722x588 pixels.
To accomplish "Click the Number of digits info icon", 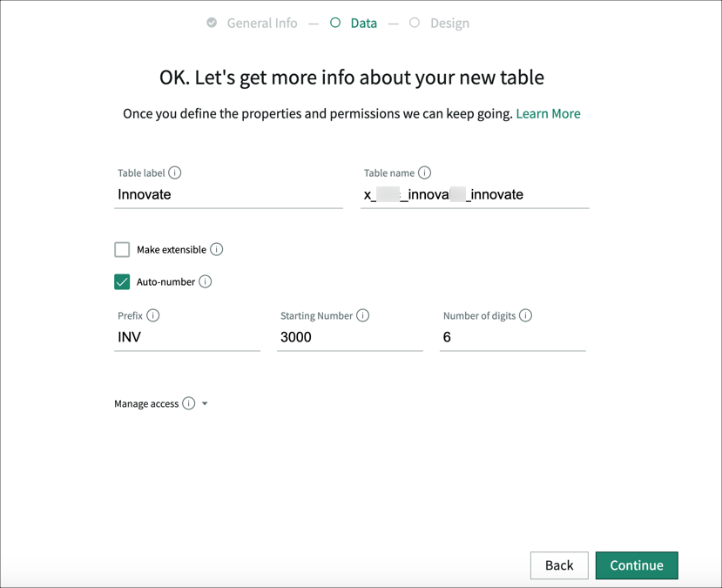I will coord(525,315).
